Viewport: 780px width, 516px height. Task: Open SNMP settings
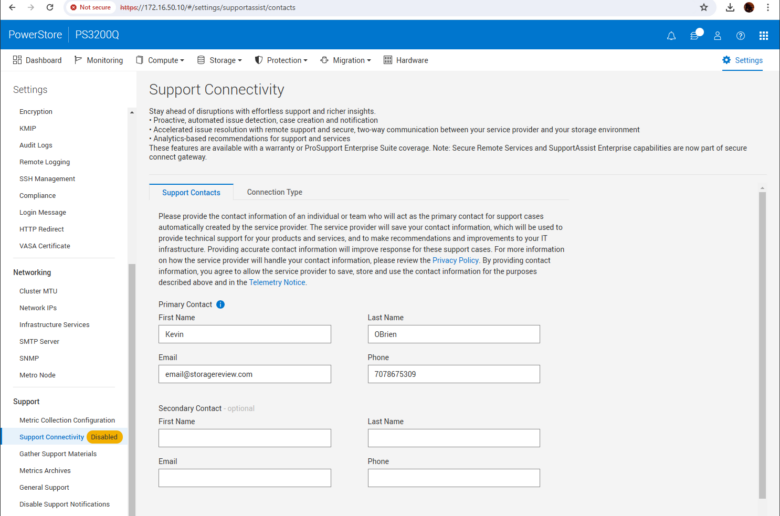coord(29,358)
